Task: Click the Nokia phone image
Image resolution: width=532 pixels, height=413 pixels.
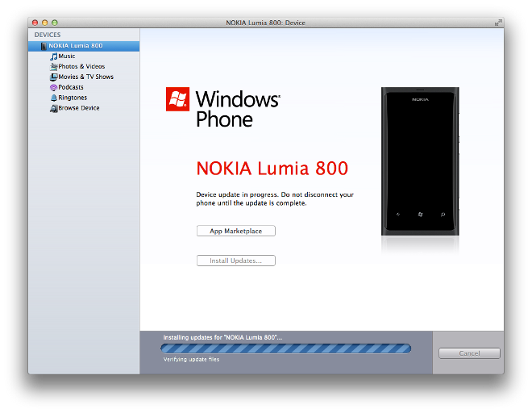Action: tap(420, 161)
